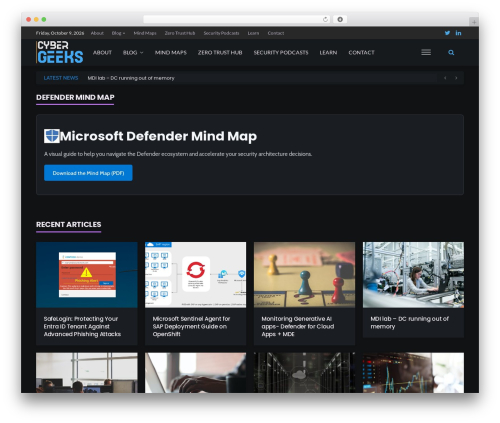Click the Microsoft Defender Mind Map title
500x423 pixels.
(158, 136)
